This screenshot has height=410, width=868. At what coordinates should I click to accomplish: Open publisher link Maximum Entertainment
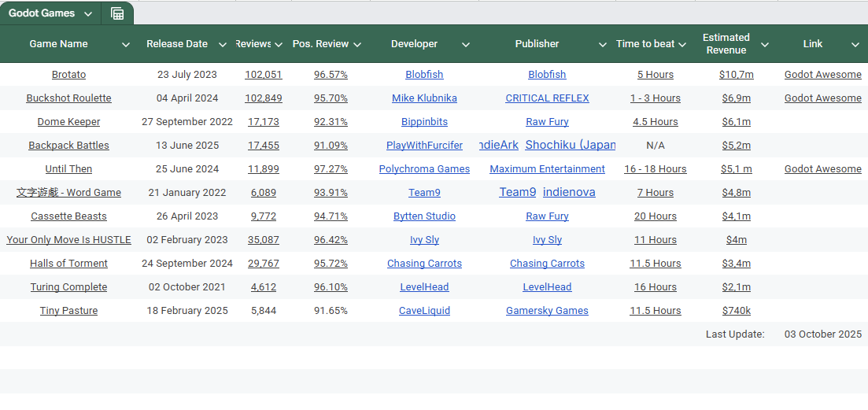click(547, 169)
